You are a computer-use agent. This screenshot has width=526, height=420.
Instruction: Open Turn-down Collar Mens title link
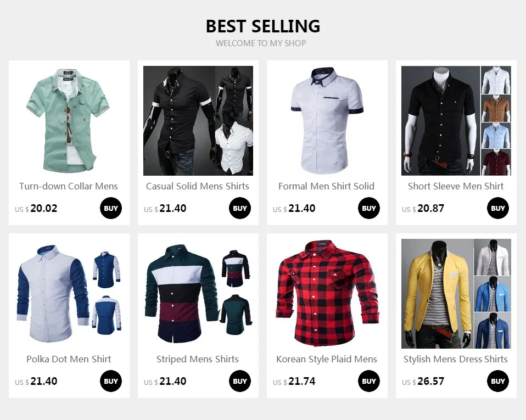(x=69, y=186)
